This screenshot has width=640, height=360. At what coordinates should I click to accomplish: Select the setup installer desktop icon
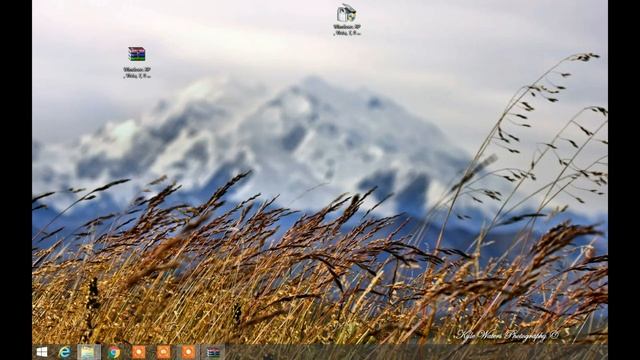coord(347,13)
